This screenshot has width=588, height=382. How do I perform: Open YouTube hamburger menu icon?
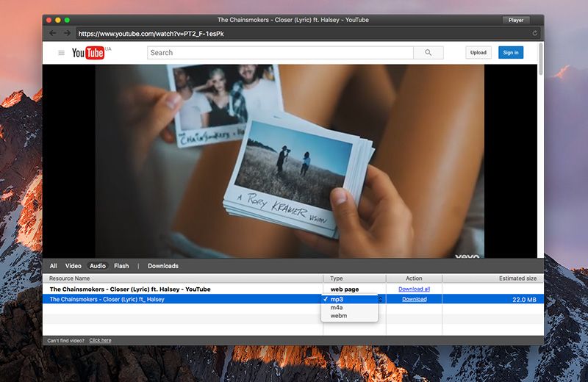(62, 53)
